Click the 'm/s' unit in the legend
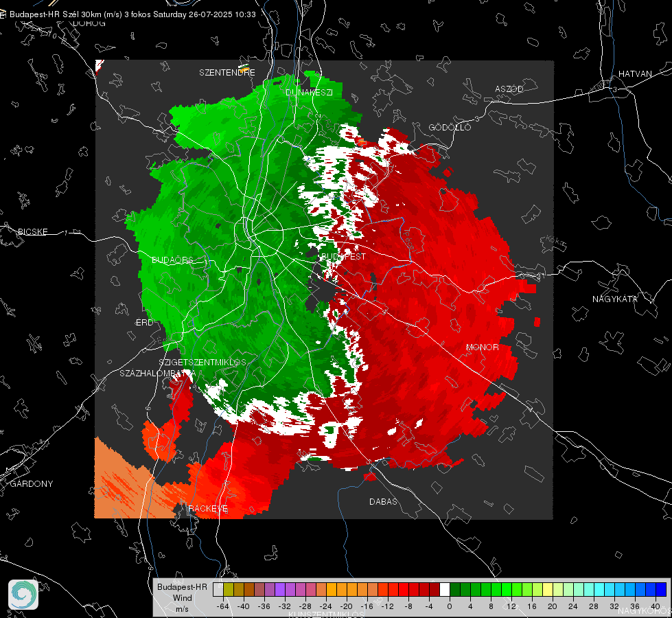The width and height of the screenshot is (672, 618). click(182, 609)
